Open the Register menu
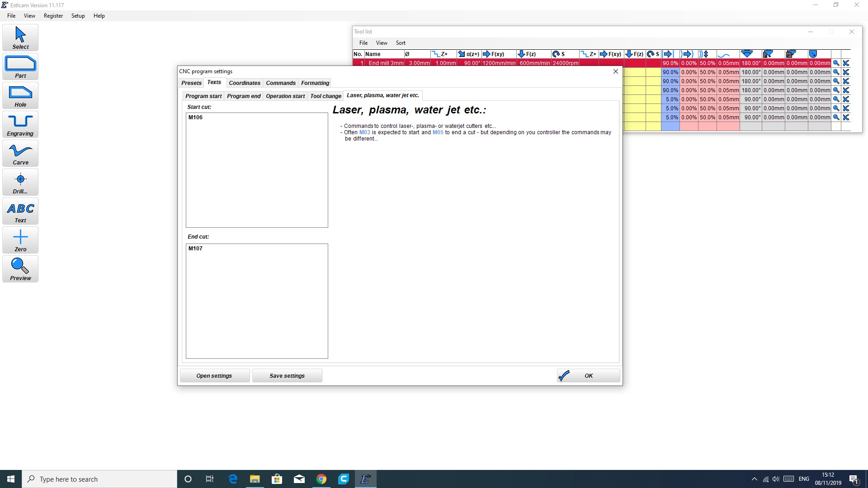Viewport: 868px width, 488px height. [x=53, y=16]
